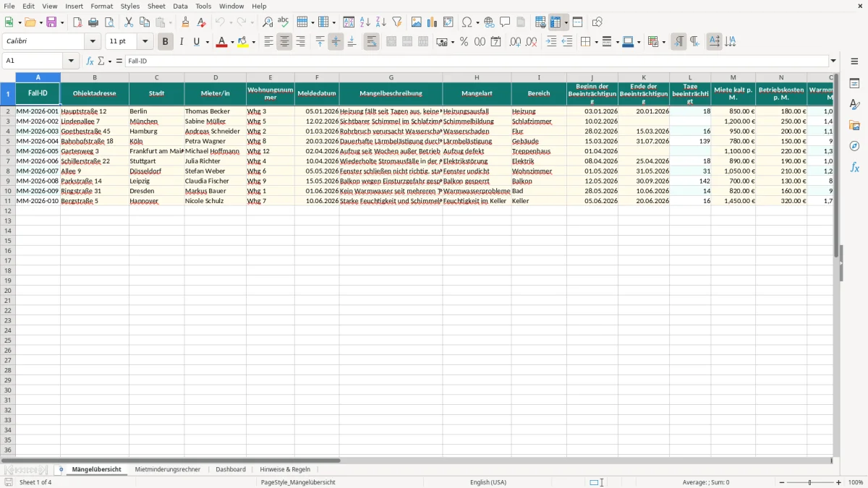Viewport: 868px width, 488px height.
Task: Toggle left-to-right text direction
Action: tap(678, 42)
